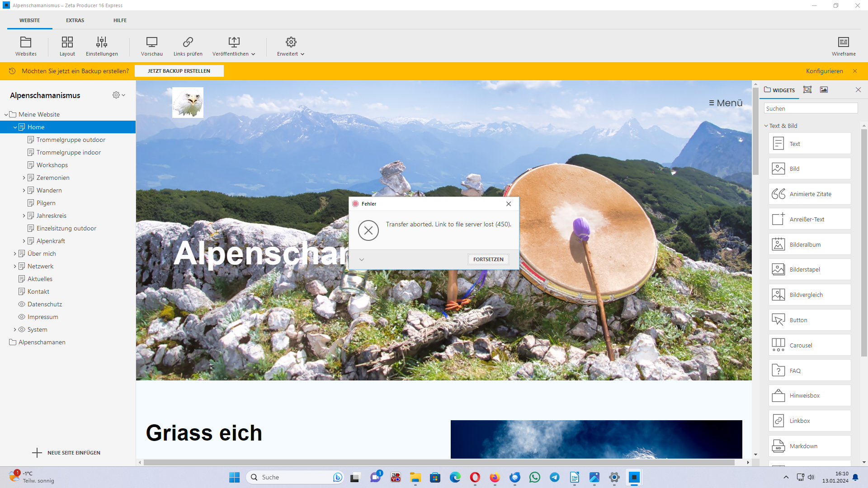Add the Bildvergleich widget
868x488 pixels.
(x=810, y=295)
